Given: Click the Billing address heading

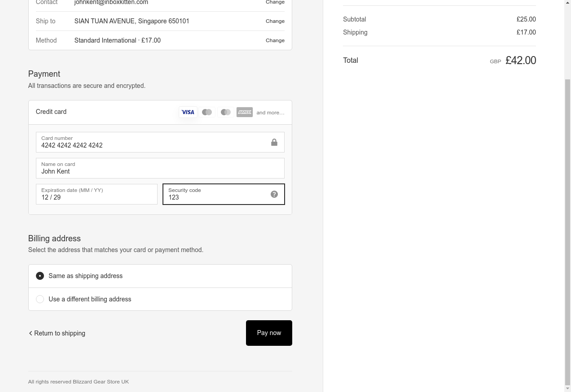Looking at the screenshot, I should click(x=54, y=239).
